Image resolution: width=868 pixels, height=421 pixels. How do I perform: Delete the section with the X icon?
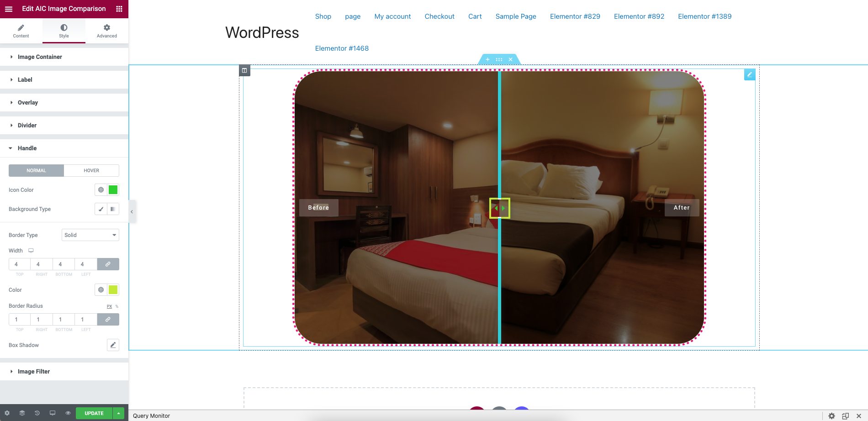click(x=510, y=59)
